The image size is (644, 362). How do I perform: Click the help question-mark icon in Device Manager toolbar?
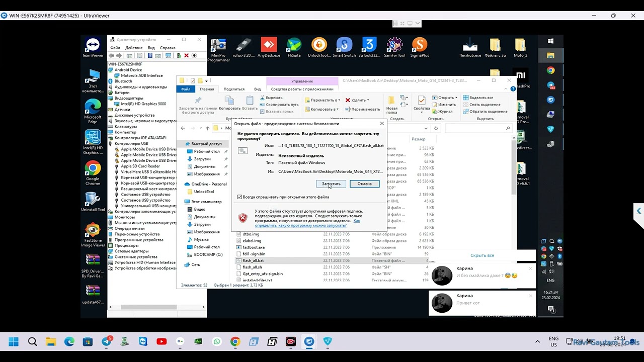pyautogui.click(x=150, y=55)
